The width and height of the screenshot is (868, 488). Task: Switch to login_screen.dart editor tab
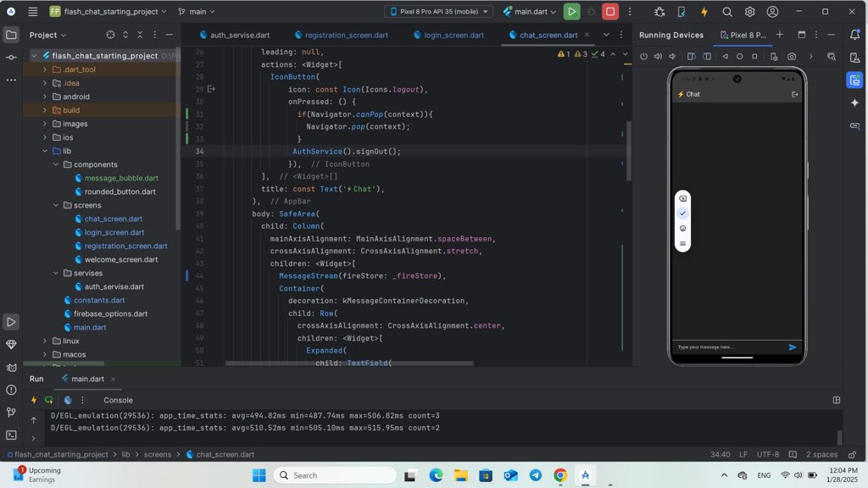click(x=449, y=35)
